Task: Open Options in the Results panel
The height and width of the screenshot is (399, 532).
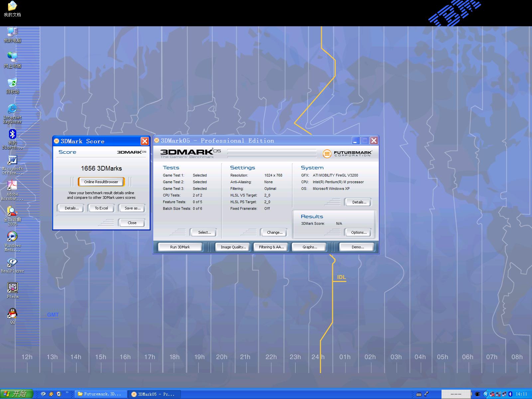Action: point(358,232)
